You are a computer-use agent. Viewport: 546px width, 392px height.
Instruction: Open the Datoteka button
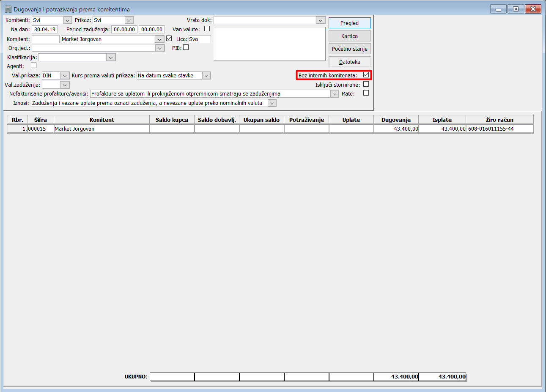(350, 62)
